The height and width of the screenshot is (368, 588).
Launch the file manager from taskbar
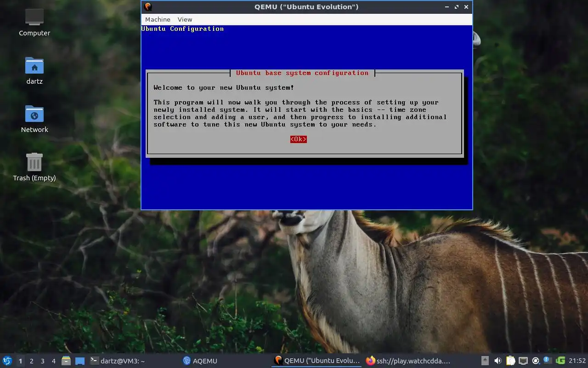(66, 361)
